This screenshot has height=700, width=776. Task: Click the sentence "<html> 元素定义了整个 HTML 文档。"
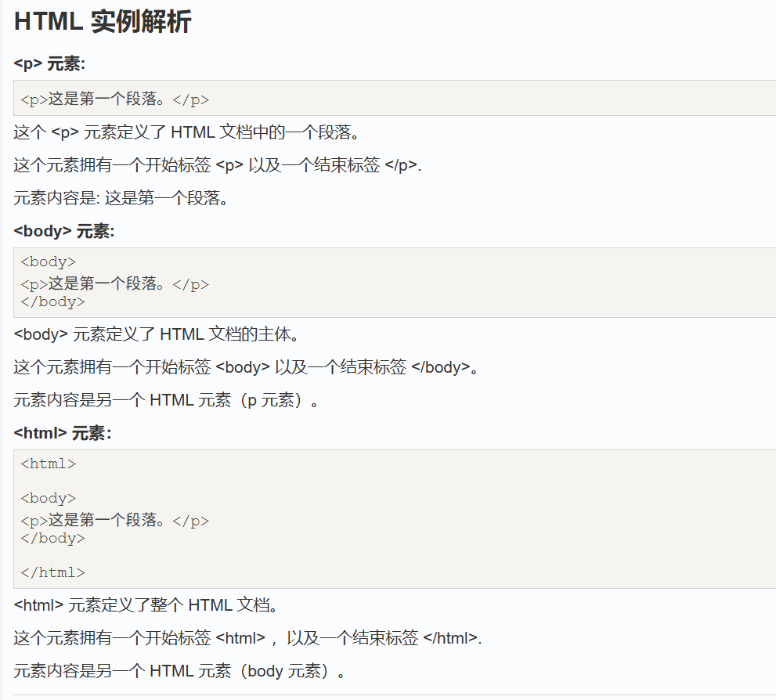[146, 605]
